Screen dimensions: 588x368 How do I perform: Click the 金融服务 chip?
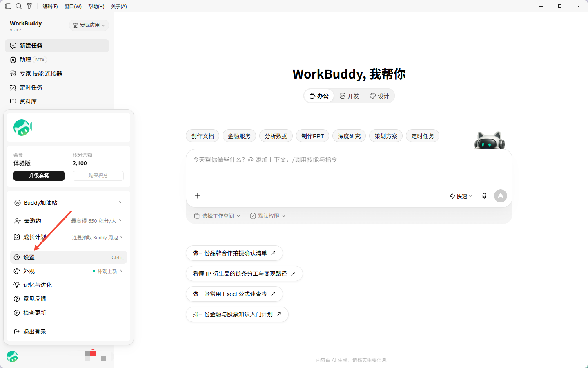(x=239, y=136)
